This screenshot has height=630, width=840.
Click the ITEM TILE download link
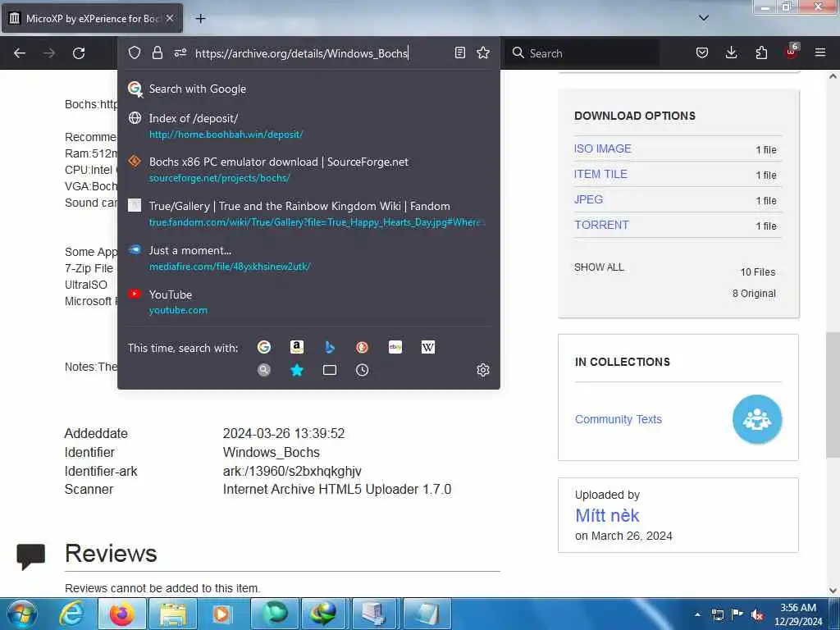pyautogui.click(x=600, y=174)
